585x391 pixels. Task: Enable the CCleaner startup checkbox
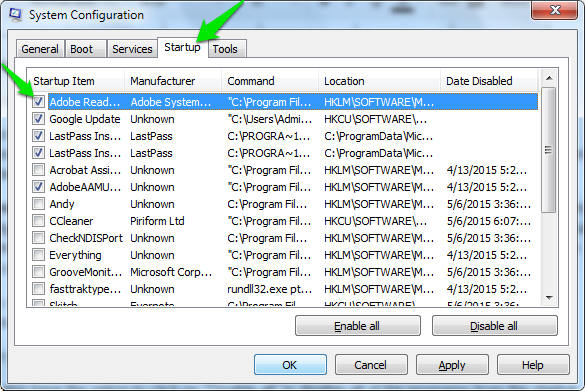38,220
